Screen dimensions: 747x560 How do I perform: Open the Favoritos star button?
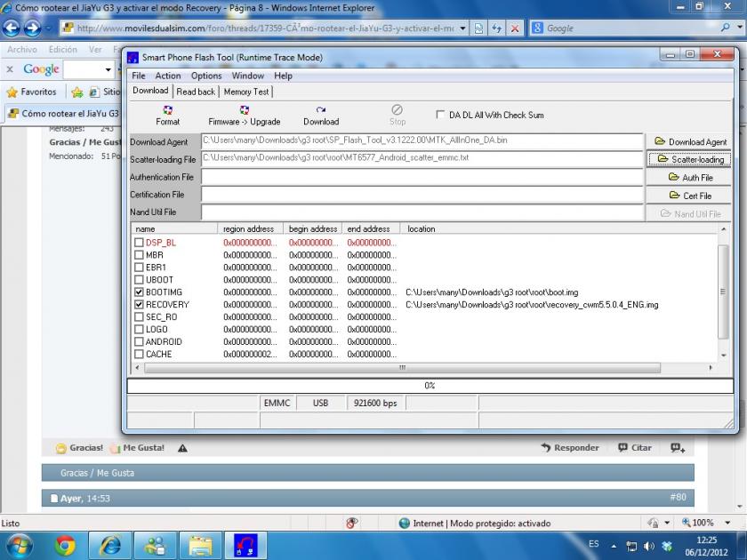(32, 92)
